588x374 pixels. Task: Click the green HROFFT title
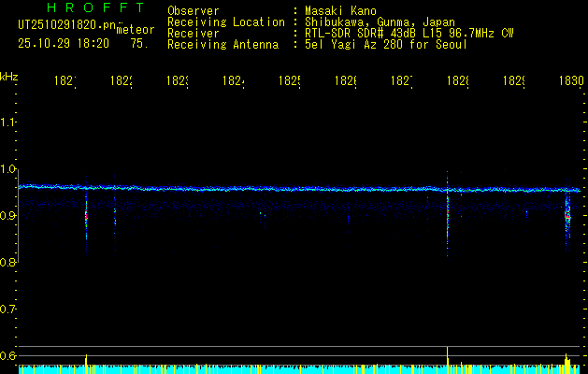(x=95, y=7)
